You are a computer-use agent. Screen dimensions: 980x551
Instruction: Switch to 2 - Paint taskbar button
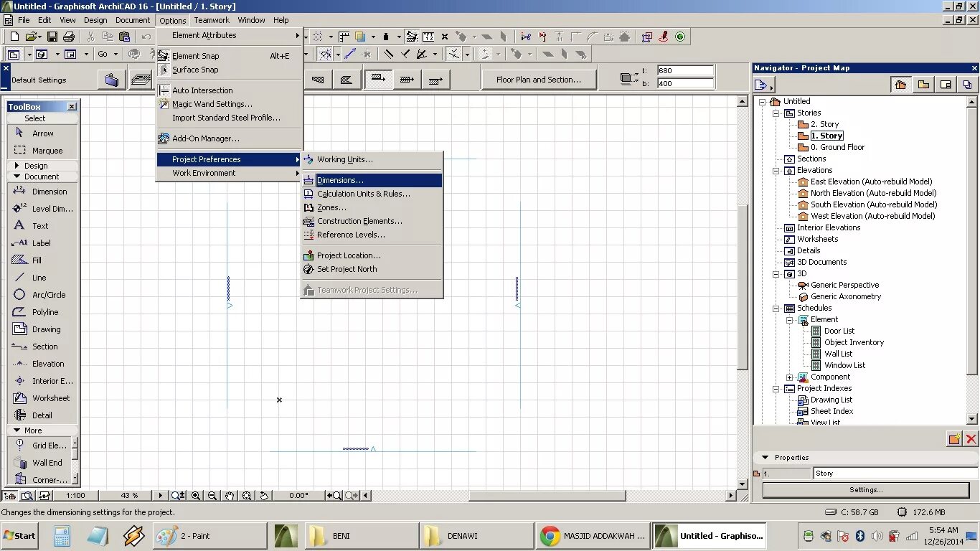pyautogui.click(x=209, y=536)
